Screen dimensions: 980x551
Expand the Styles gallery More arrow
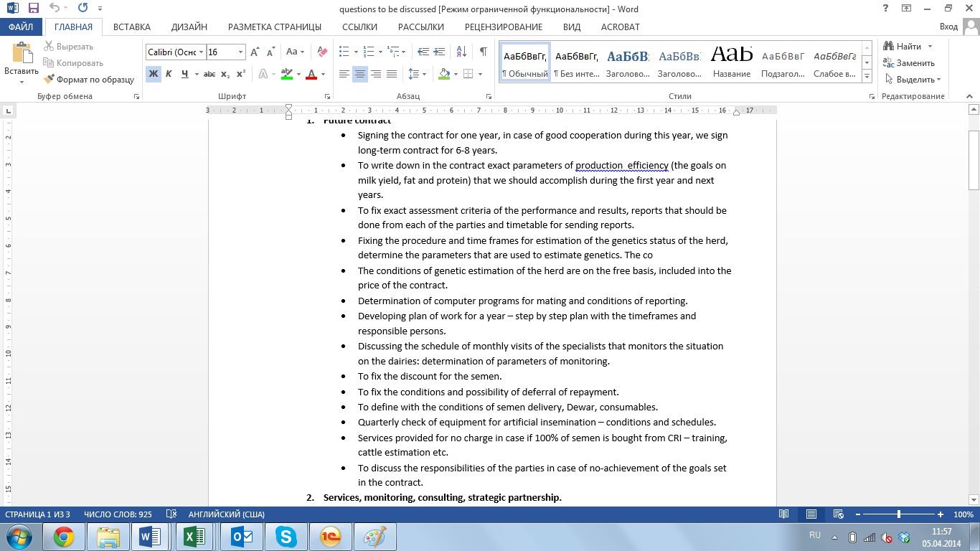[x=867, y=77]
